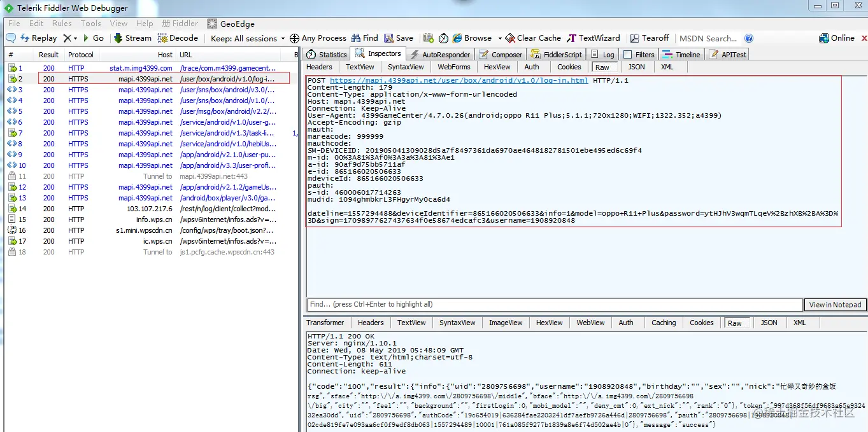868x432 pixels.
Task: Open the Tools menu
Action: pyautogui.click(x=91, y=24)
